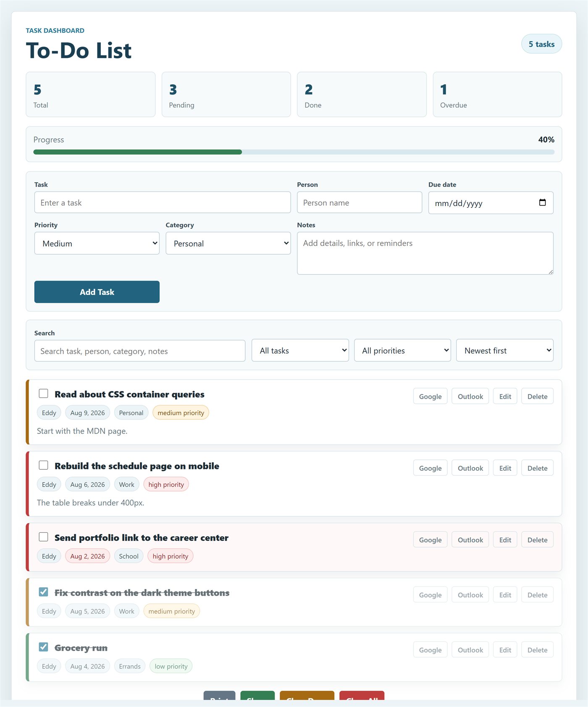588x707 pixels.
Task: Click the Errands category tag
Action: (x=130, y=666)
